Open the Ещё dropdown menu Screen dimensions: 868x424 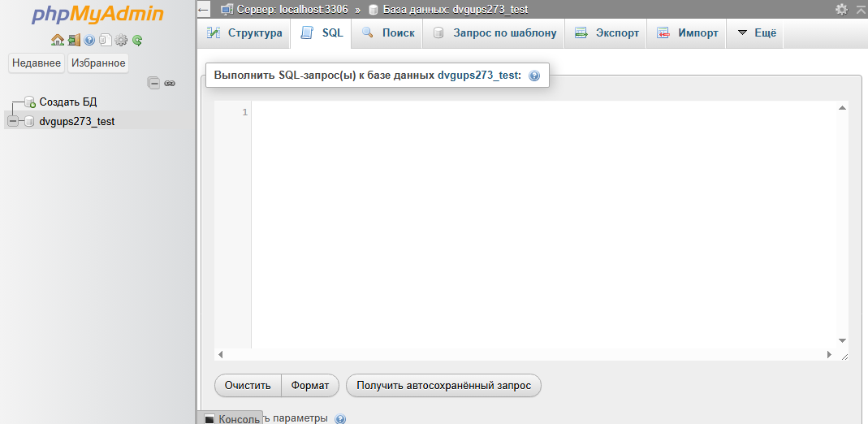[758, 32]
